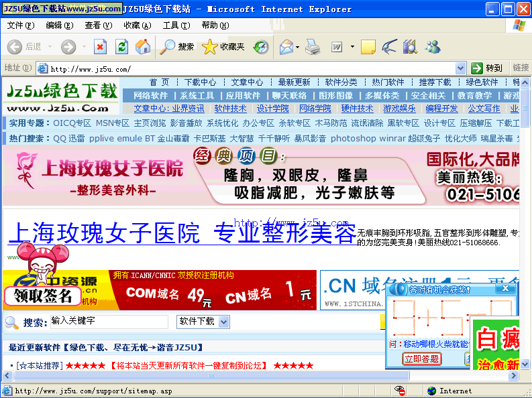
Task: Open the 设计学院 article link
Action: [x=273, y=109]
